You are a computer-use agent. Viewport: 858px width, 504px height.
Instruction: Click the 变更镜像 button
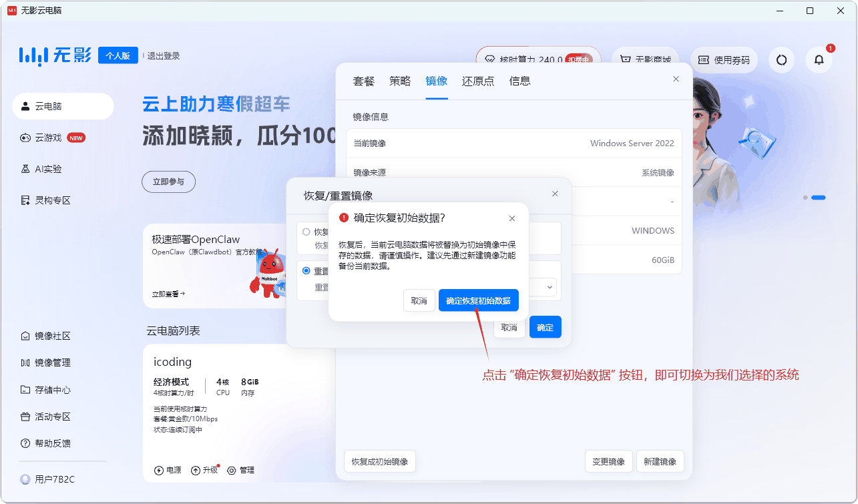tap(609, 461)
